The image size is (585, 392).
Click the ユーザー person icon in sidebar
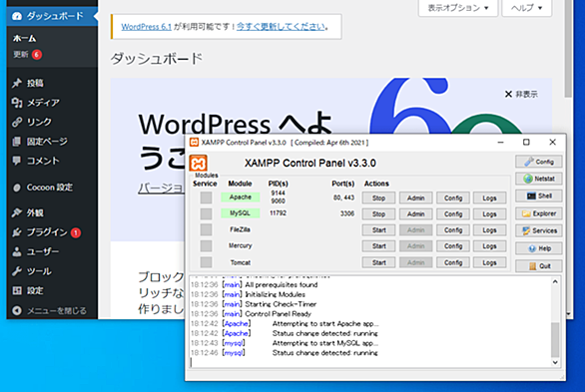pos(17,252)
